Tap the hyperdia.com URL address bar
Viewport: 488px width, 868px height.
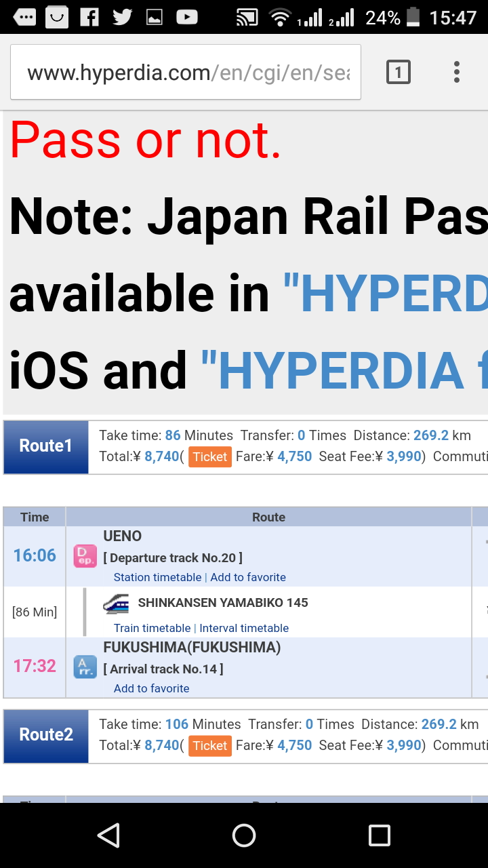coord(186,72)
